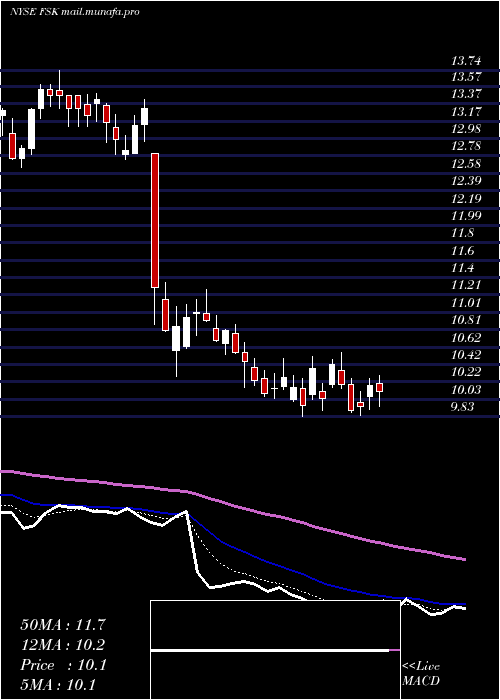Click the <<Live MACD label
500x700 pixels.
pos(421,674)
